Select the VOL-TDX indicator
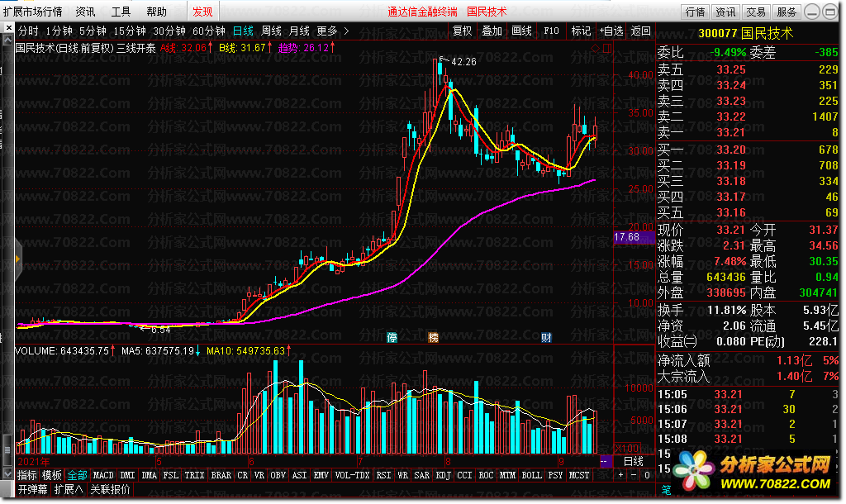The height and width of the screenshot is (504, 846). click(x=352, y=475)
